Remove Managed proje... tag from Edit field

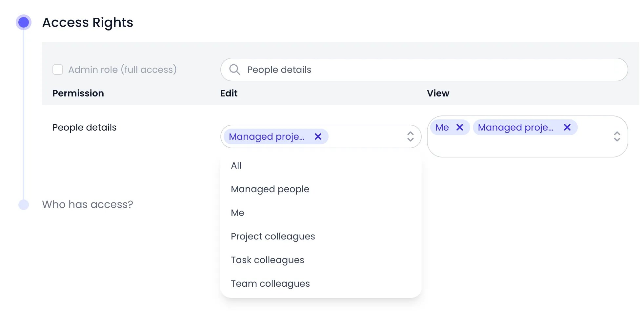click(x=318, y=136)
